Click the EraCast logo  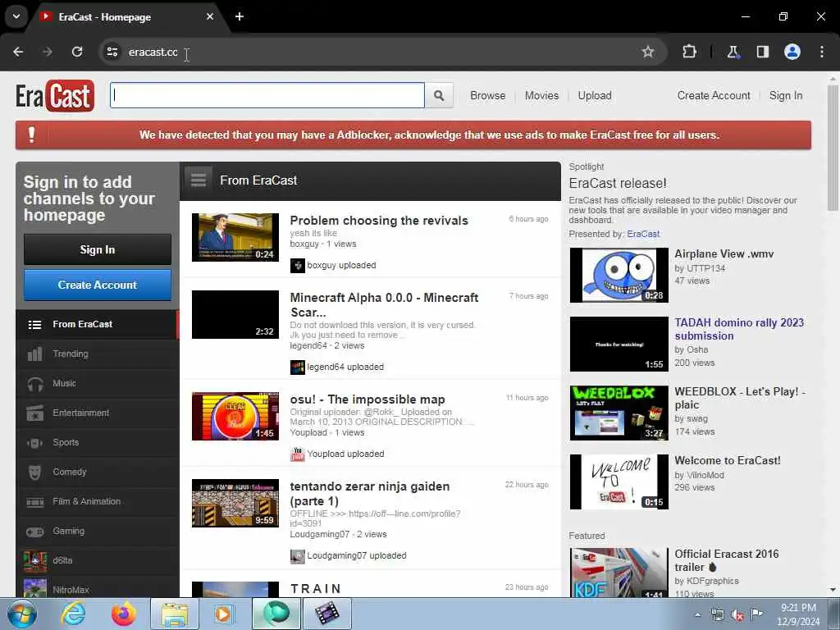point(55,95)
